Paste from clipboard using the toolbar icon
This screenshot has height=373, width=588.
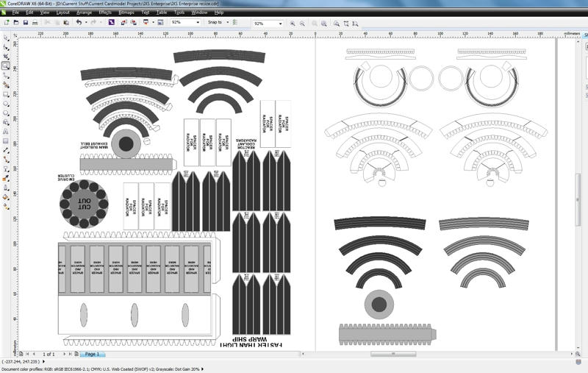coord(66,23)
